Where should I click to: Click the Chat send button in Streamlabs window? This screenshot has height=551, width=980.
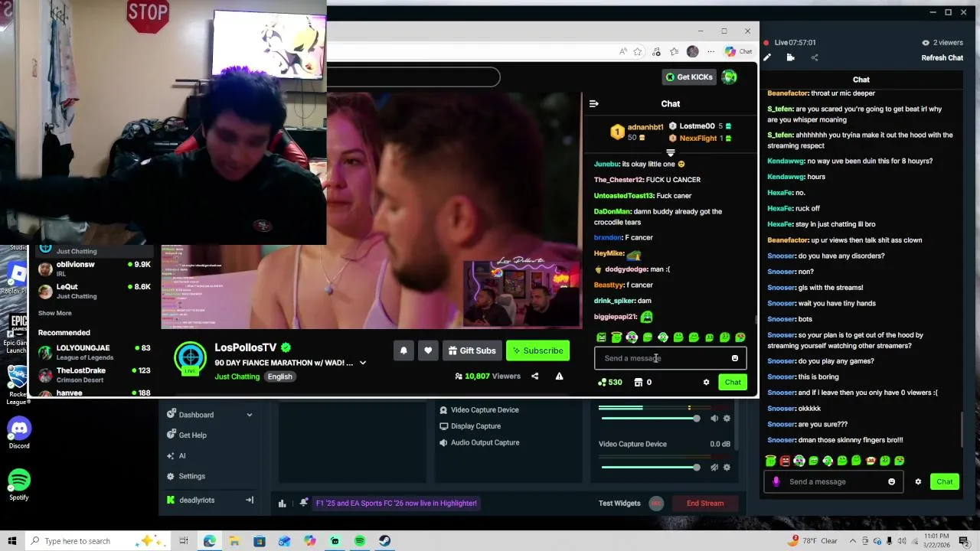[x=945, y=481]
